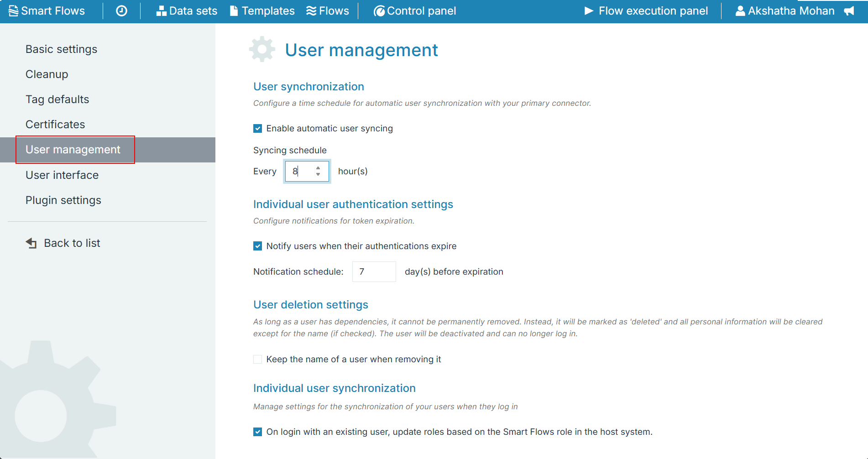868x459 pixels.
Task: Increase syncing hours with up arrow
Action: point(318,168)
